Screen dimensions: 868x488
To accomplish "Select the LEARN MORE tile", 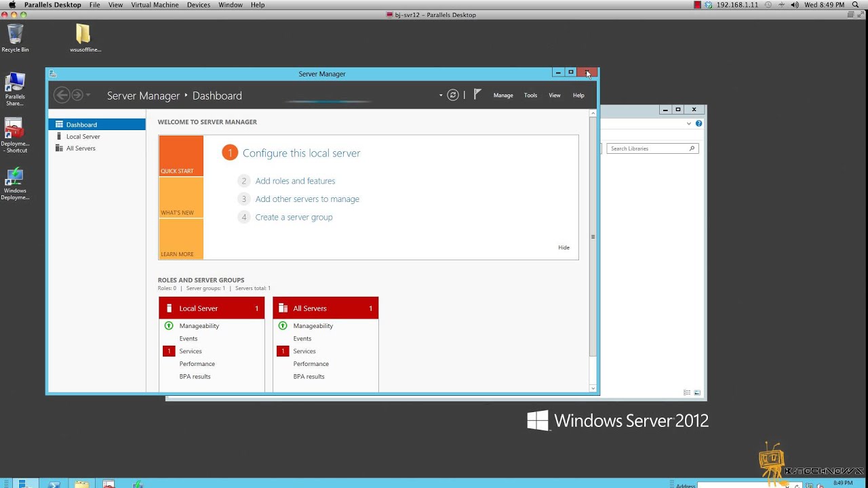I will click(x=181, y=239).
